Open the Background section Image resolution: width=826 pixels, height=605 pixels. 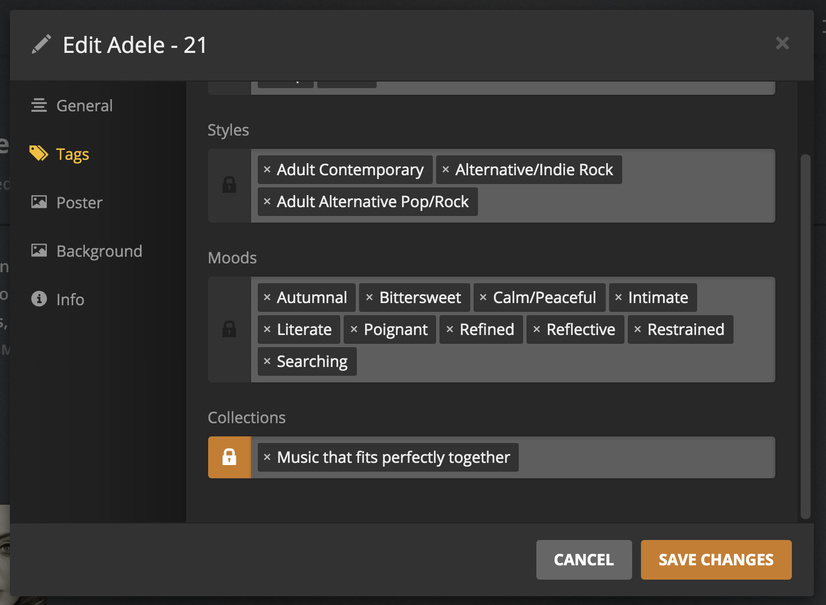pyautogui.click(x=99, y=251)
